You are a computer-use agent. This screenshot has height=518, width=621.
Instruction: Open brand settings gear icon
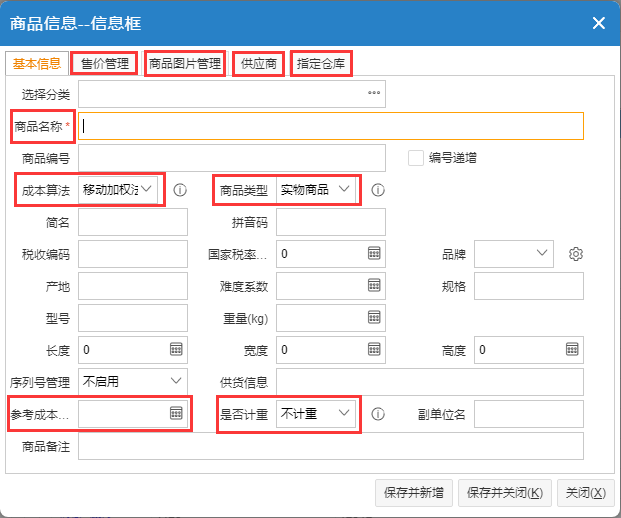[576, 254]
